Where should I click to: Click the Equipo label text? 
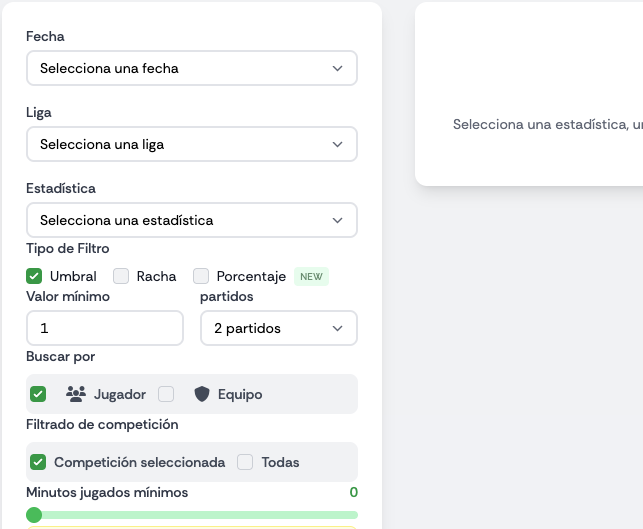[240, 394]
